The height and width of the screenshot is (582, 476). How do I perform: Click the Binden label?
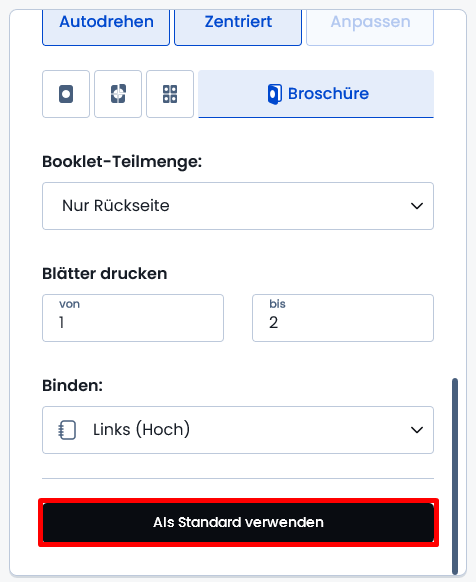[x=72, y=385]
